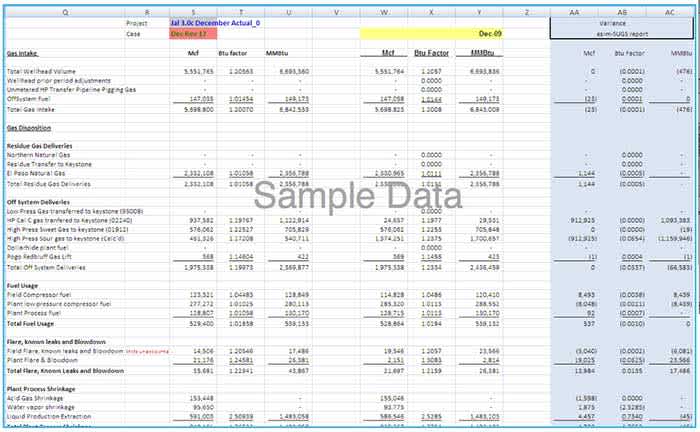This screenshot has height=432, width=700.
Task: Select column header R
Action: click(147, 12)
